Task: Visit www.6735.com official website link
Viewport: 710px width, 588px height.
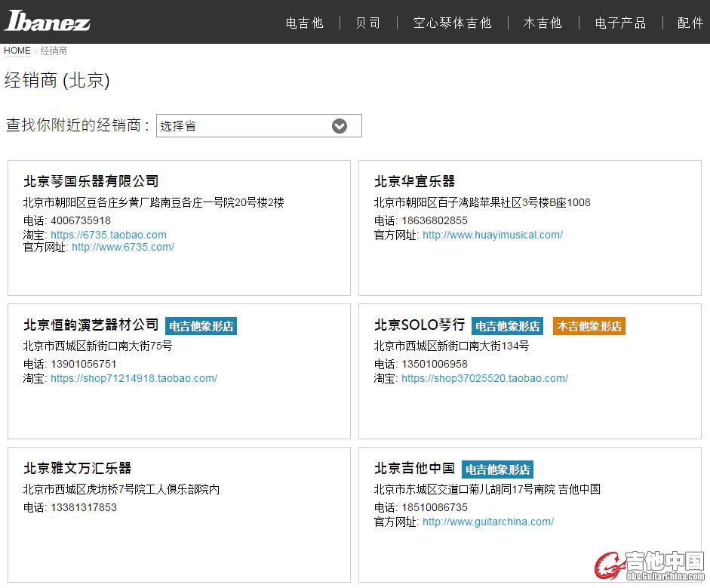Action: (x=123, y=247)
